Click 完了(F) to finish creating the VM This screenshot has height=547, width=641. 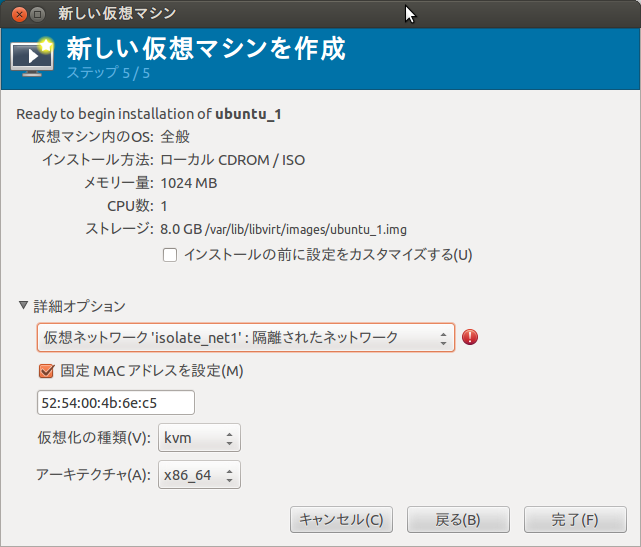tap(575, 519)
